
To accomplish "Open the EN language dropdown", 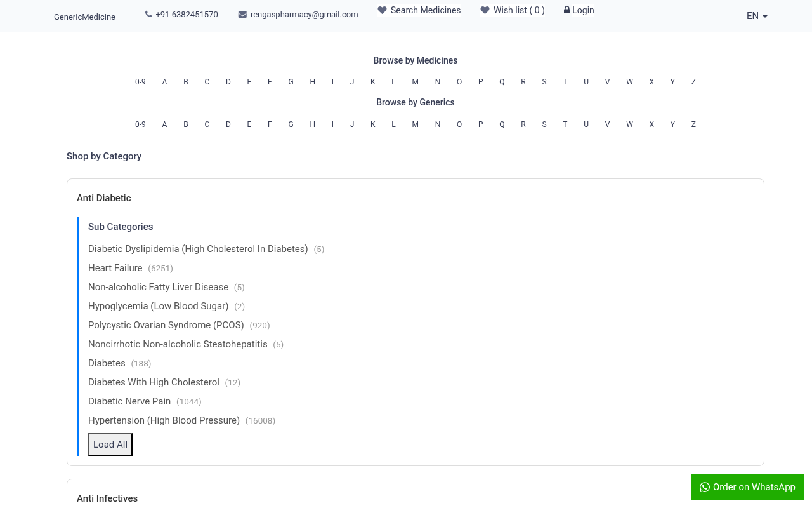I will pyautogui.click(x=757, y=16).
